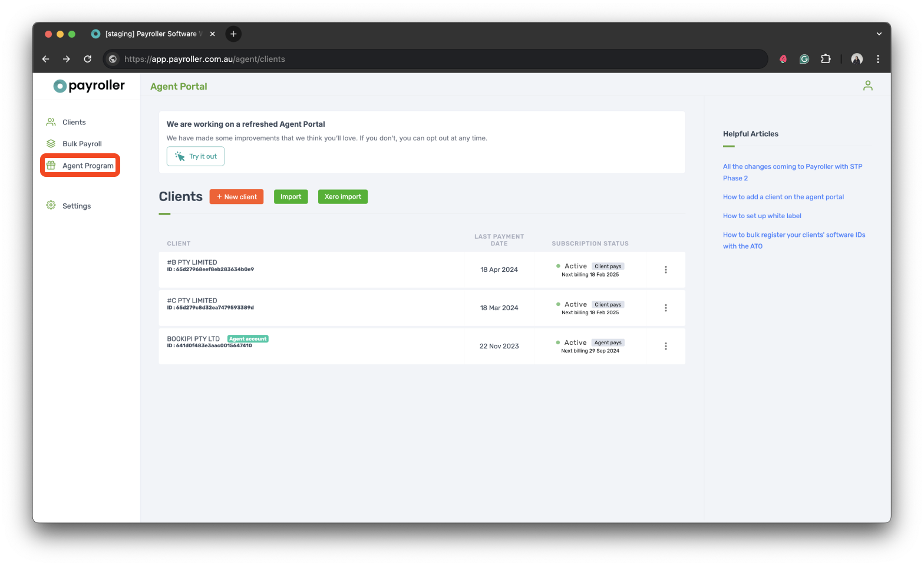Open Clients in the sidebar
The image size is (924, 566).
74,122
